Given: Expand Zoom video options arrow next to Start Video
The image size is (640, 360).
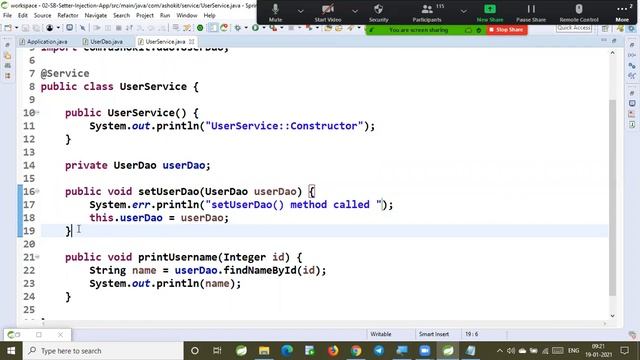Looking at the screenshot, I should pos(355,11).
